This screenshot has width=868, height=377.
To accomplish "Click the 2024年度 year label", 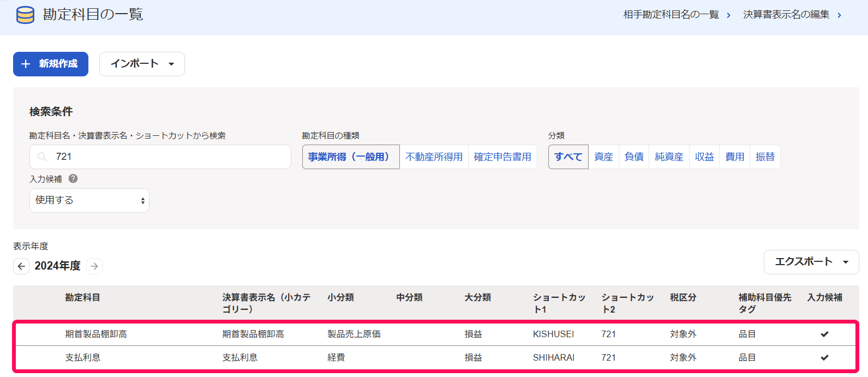I will 58,266.
